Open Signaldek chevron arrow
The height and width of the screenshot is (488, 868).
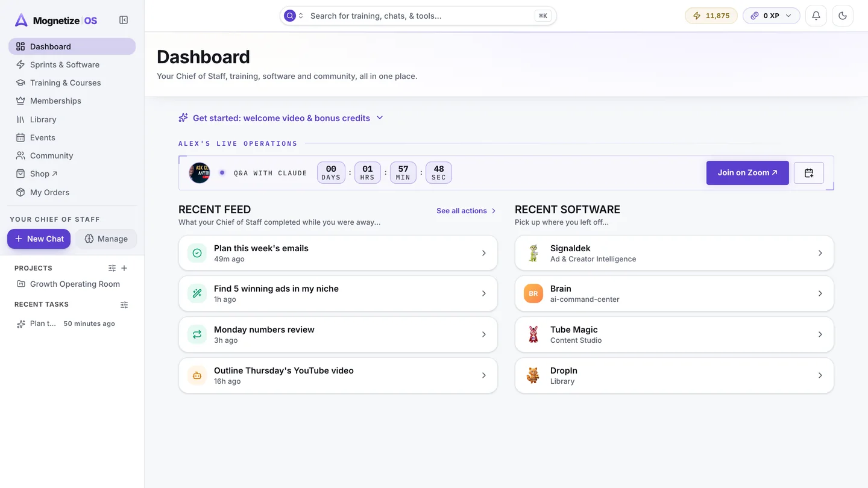(x=820, y=253)
